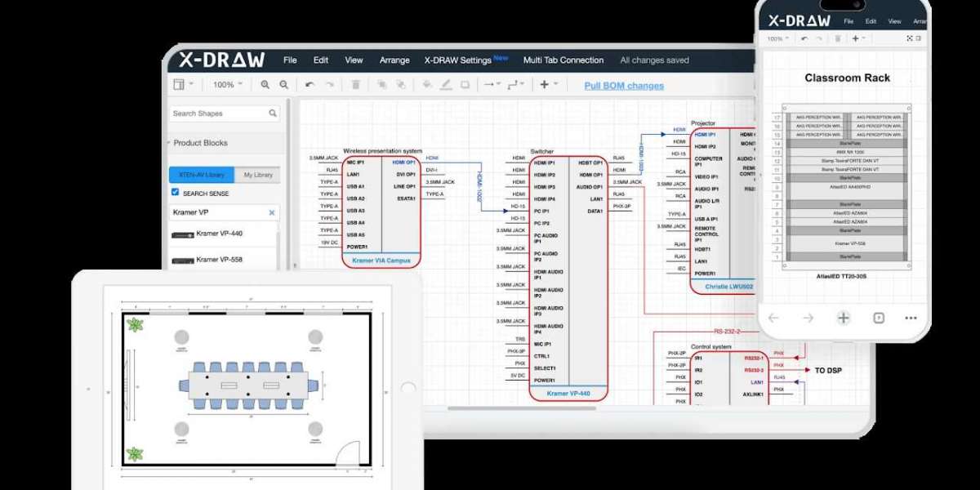The image size is (980, 490).
Task: Open the Arrange menu
Action: coord(394,60)
